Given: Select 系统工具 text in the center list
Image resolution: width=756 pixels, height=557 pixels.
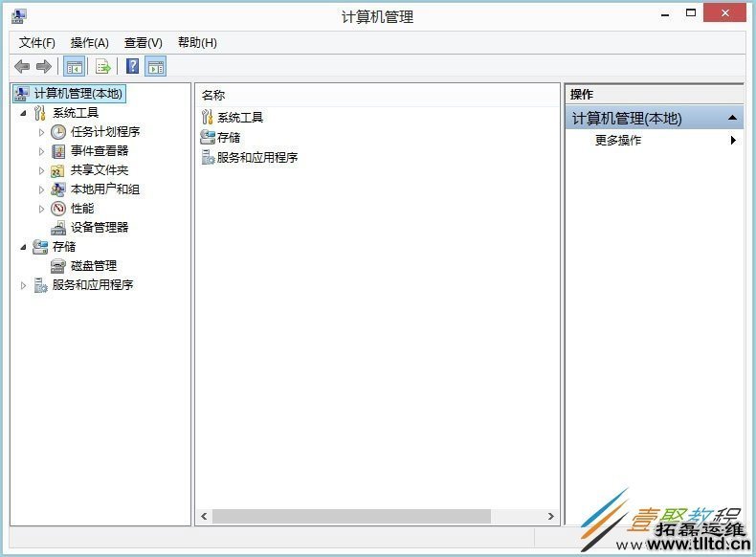Looking at the screenshot, I should (240, 117).
